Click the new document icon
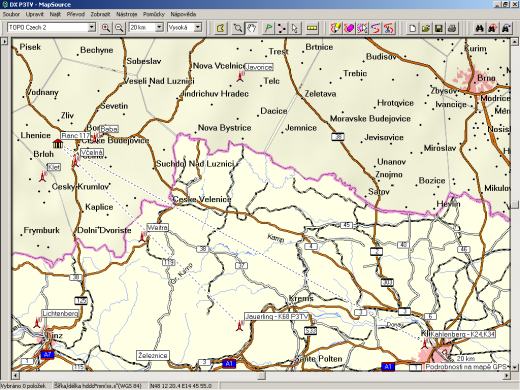This screenshot has height=390, width=520. (412, 28)
